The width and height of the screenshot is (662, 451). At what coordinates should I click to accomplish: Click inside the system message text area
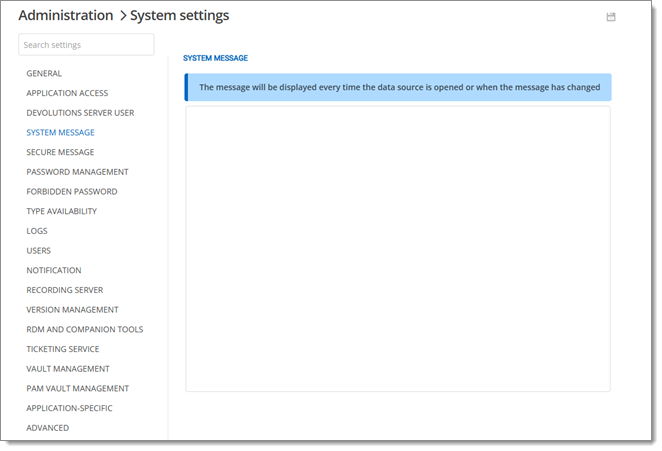(x=397, y=248)
